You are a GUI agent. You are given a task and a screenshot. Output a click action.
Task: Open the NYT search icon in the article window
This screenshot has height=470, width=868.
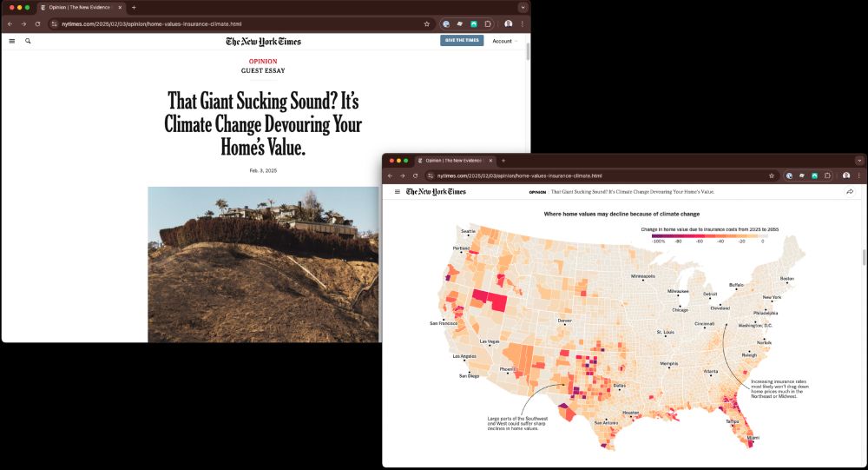(28, 41)
